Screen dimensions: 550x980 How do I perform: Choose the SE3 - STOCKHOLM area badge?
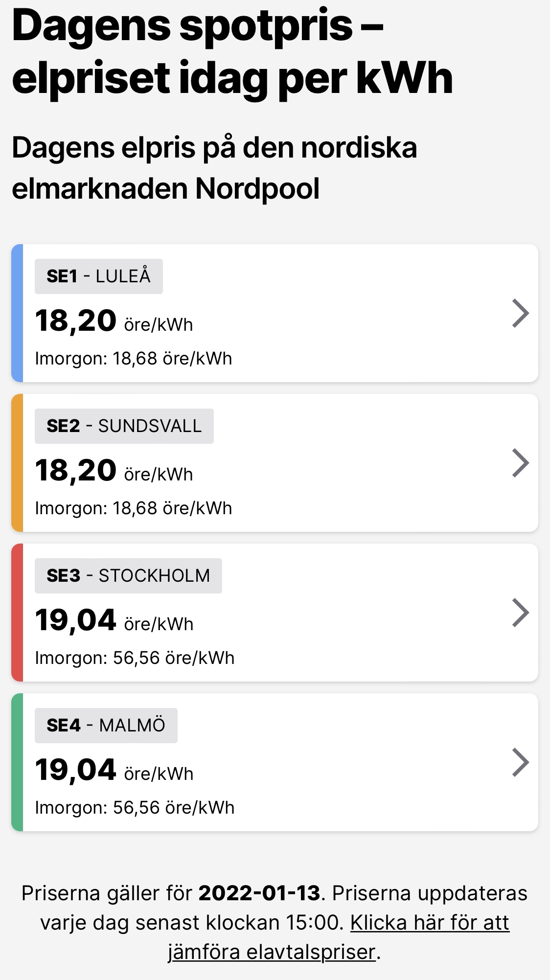pos(128,576)
